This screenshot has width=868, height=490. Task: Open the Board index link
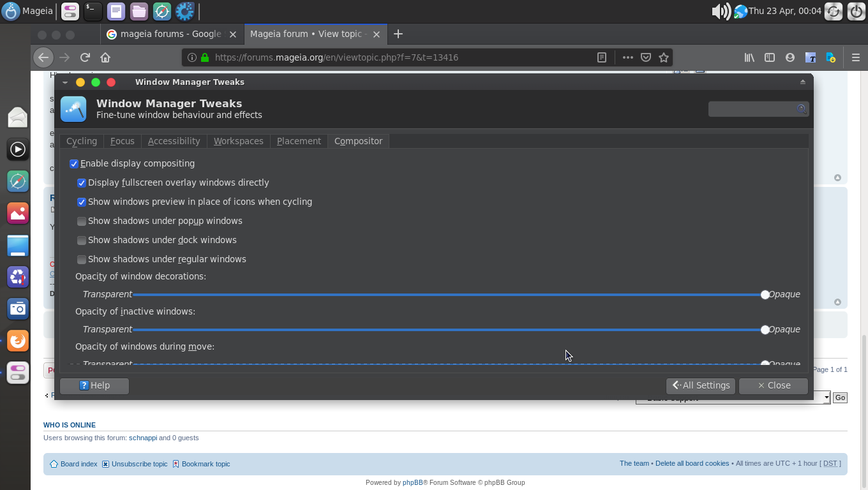[79, 464]
